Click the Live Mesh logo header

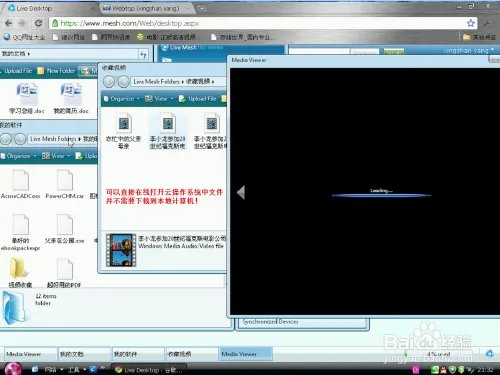pos(180,48)
